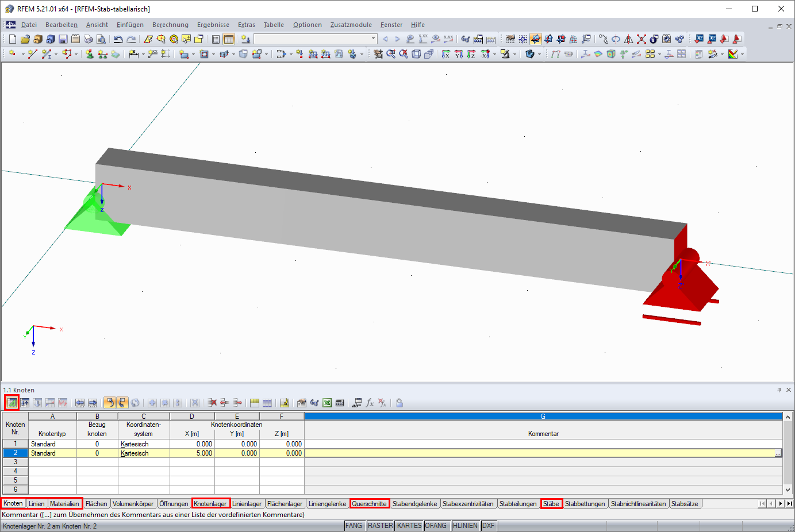Click the New model icon

click(12, 39)
